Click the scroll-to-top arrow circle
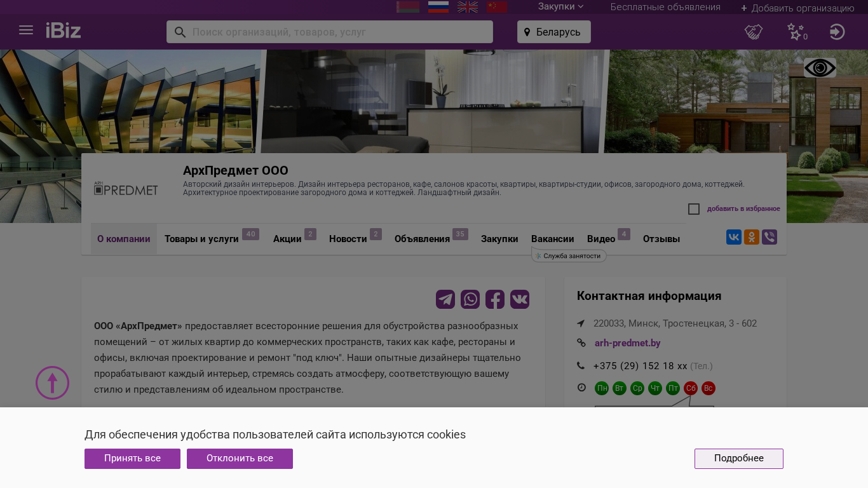 coord(52,383)
